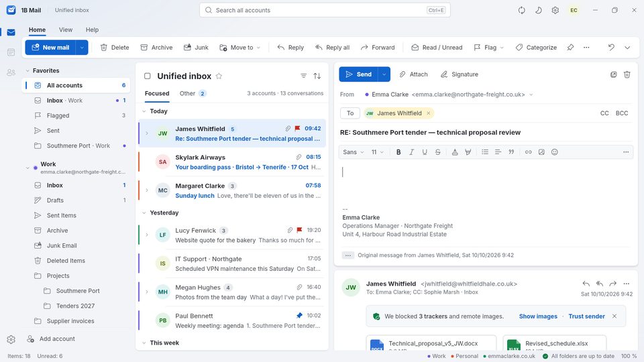Click Show images link
Viewport: 644px width, 362px height.
click(538, 316)
